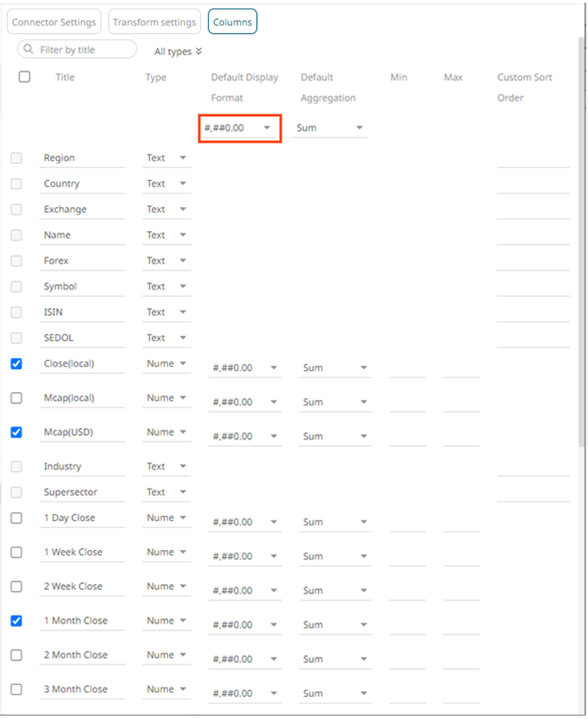Switch to Connector Settings tab
The image size is (588, 719).
pos(53,22)
